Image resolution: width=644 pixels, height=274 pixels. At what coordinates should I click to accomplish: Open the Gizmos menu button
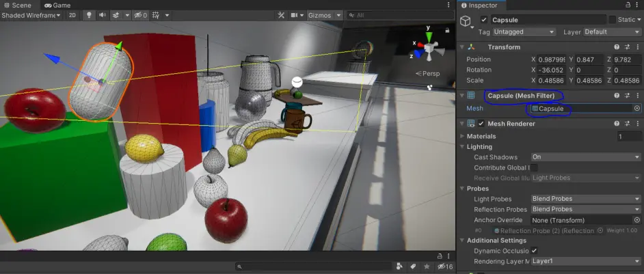(325, 15)
